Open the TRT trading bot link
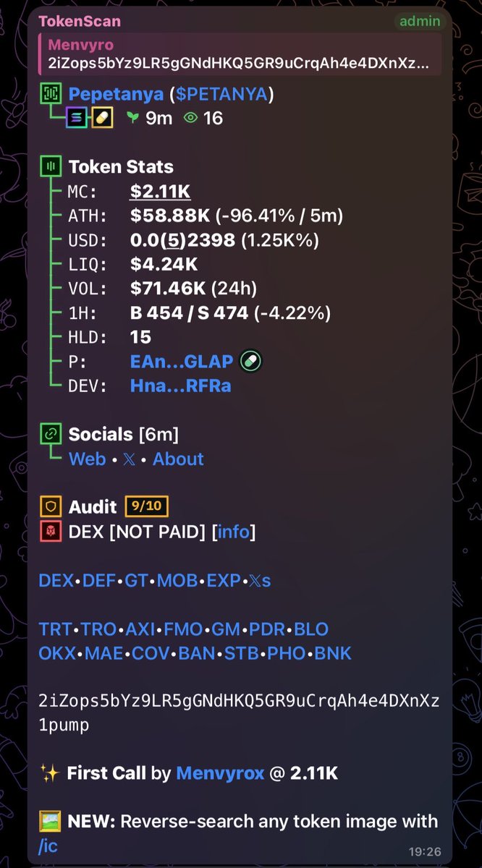 pos(55,629)
